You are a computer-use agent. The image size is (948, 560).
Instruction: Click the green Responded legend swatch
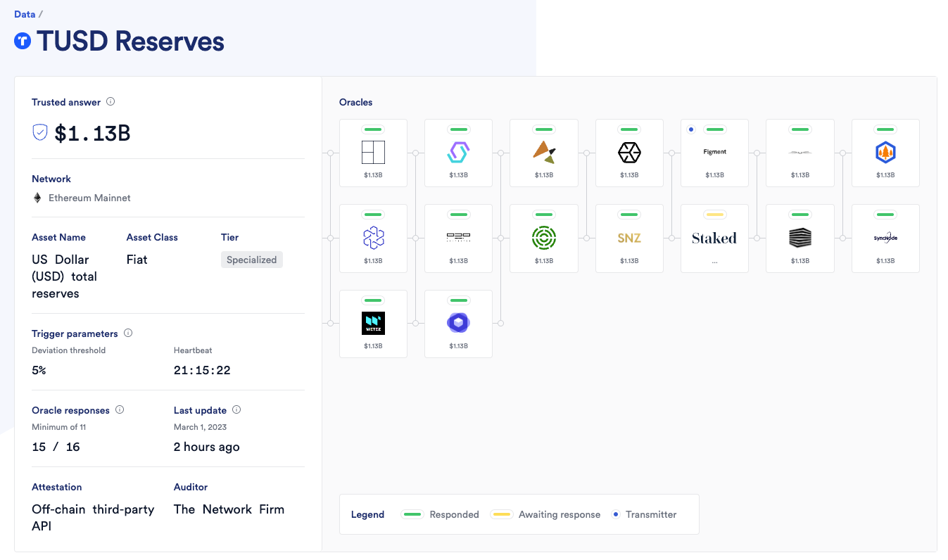[412, 514]
